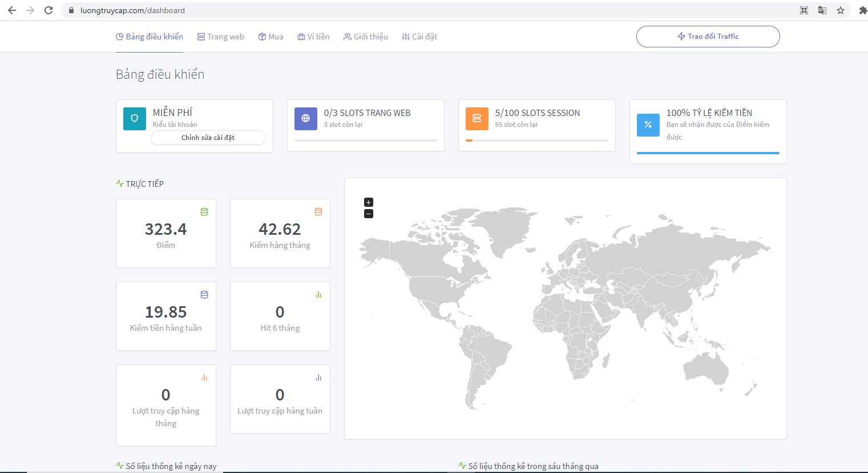Image resolution: width=868 pixels, height=473 pixels.
Task: Click the map zoom in plus button
Action: coord(369,202)
